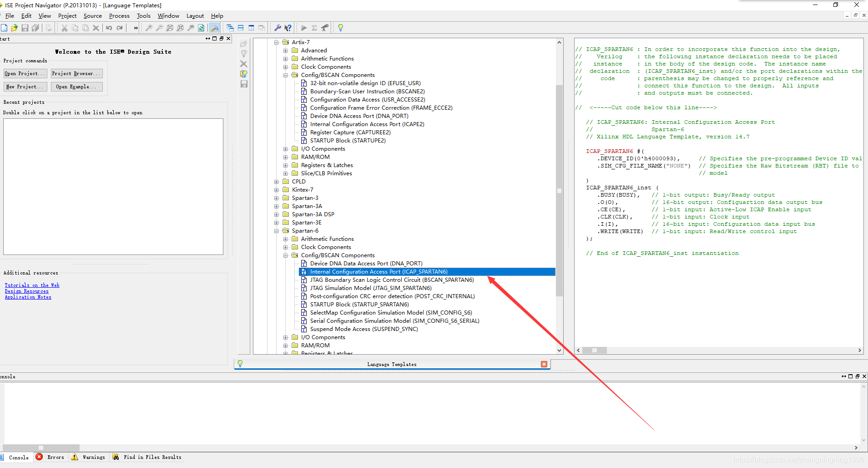Click the clipboard-lightbulb Use in File icon
The image size is (868, 468).
(x=244, y=74)
